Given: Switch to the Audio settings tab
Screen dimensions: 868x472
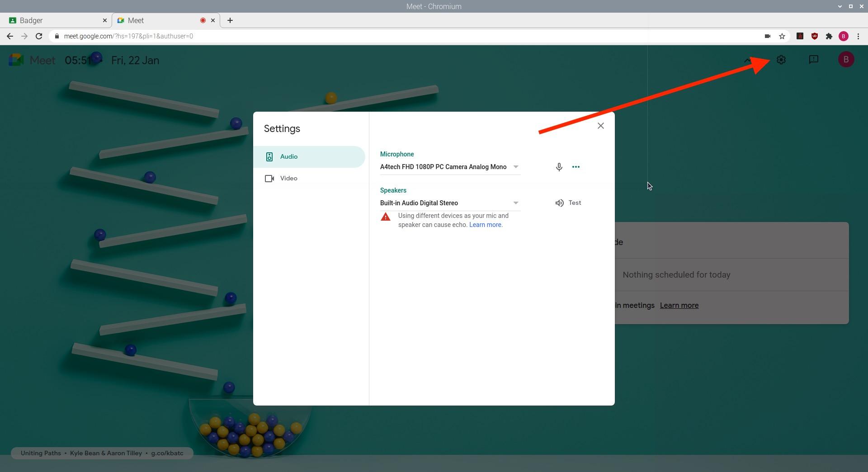Looking at the screenshot, I should click(309, 157).
